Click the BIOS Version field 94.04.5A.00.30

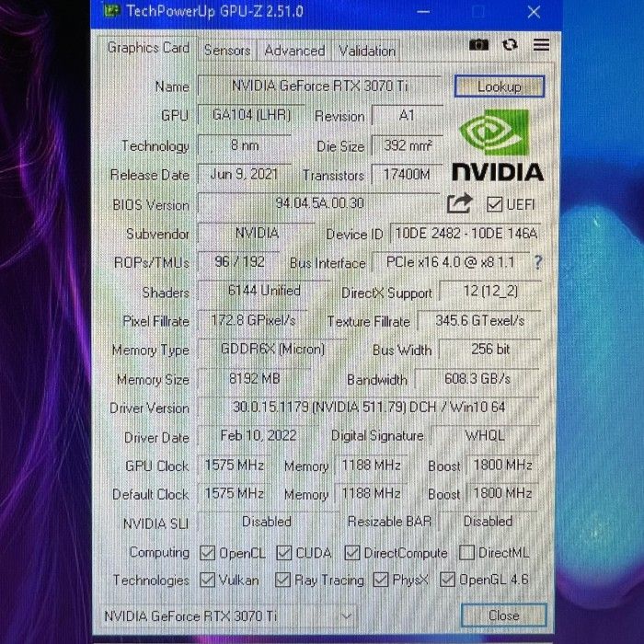[319, 203]
